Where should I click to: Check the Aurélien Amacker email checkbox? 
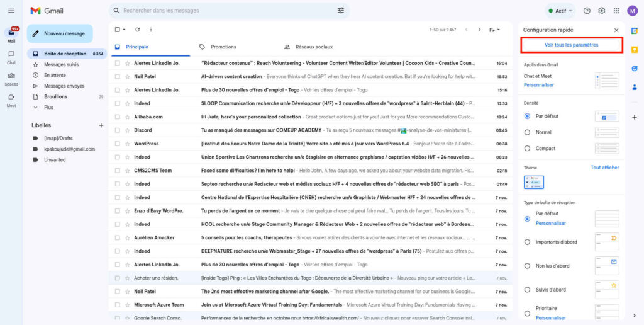[118, 238]
